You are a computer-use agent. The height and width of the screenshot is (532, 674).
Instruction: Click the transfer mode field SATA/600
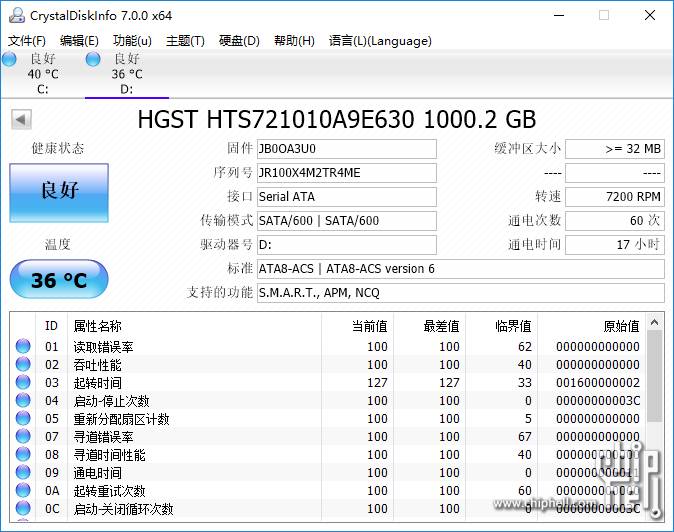coord(346,221)
